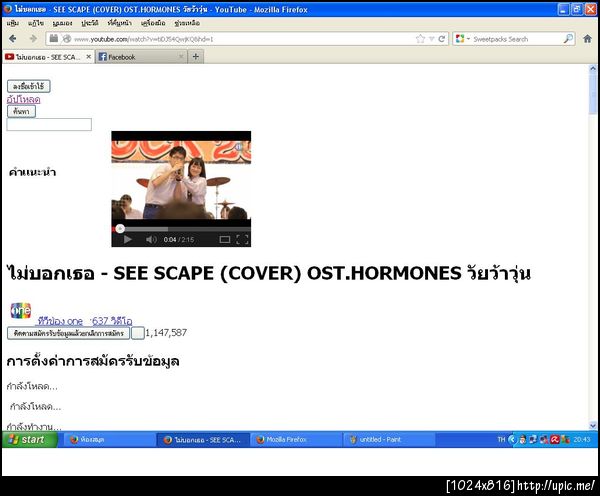This screenshot has width=600, height=496.
Task: Click the taskbar clock 20:43
Action: click(x=582, y=440)
